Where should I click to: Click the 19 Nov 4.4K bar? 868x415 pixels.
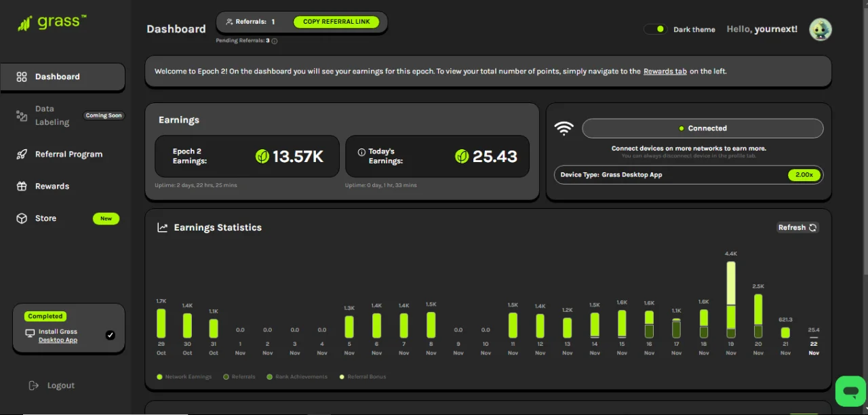(731, 300)
